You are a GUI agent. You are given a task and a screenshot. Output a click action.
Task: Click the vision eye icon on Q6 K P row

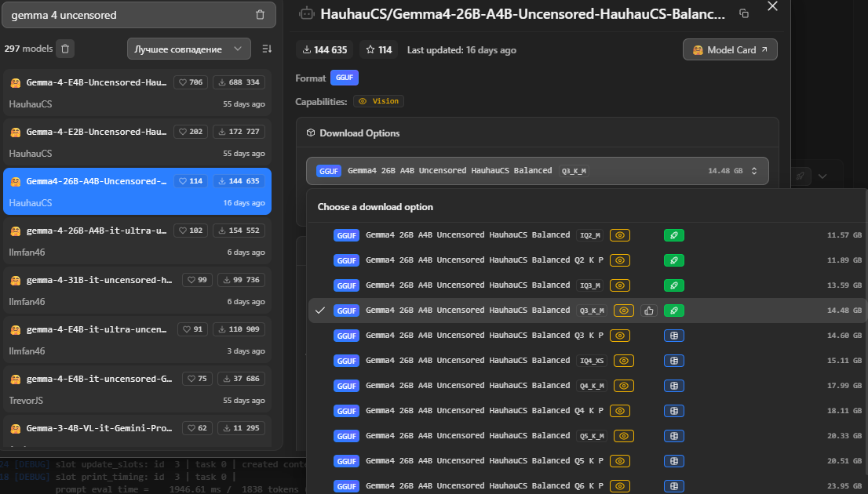(619, 486)
